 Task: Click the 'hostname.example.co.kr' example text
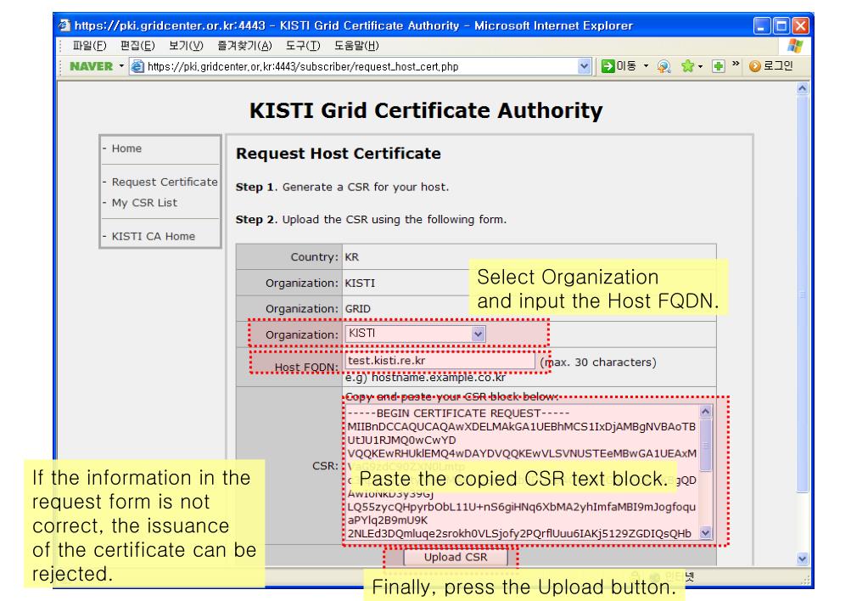pos(439,378)
